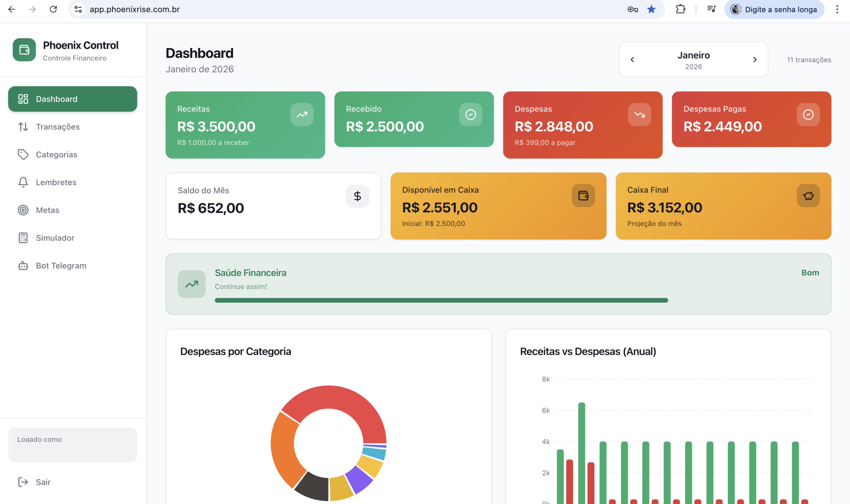Reload the page with browser refresh
The height and width of the screenshot is (504, 850).
tap(53, 9)
